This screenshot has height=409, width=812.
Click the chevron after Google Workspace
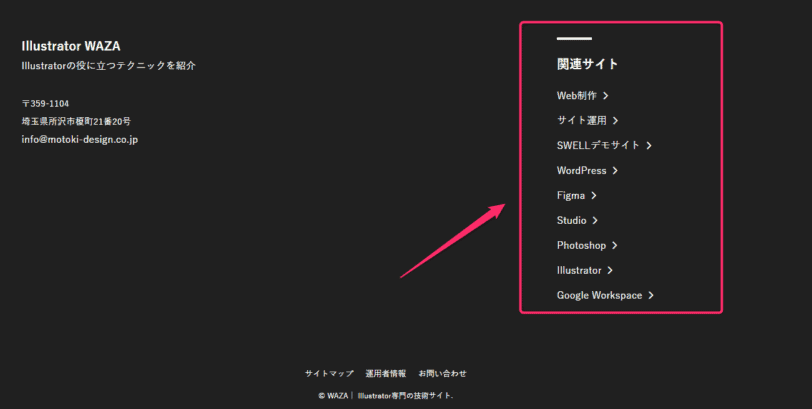coord(651,295)
